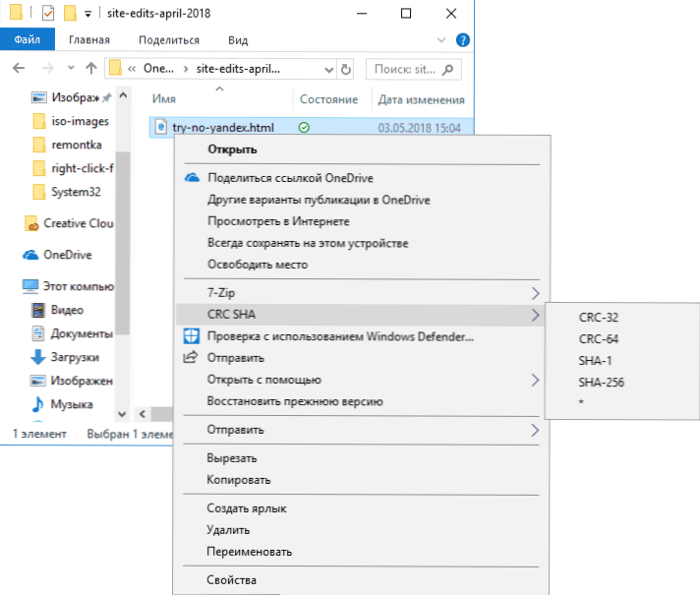Image resolution: width=700 pixels, height=595 pixels.
Task: Open Документы in sidebar
Action: coord(72,333)
